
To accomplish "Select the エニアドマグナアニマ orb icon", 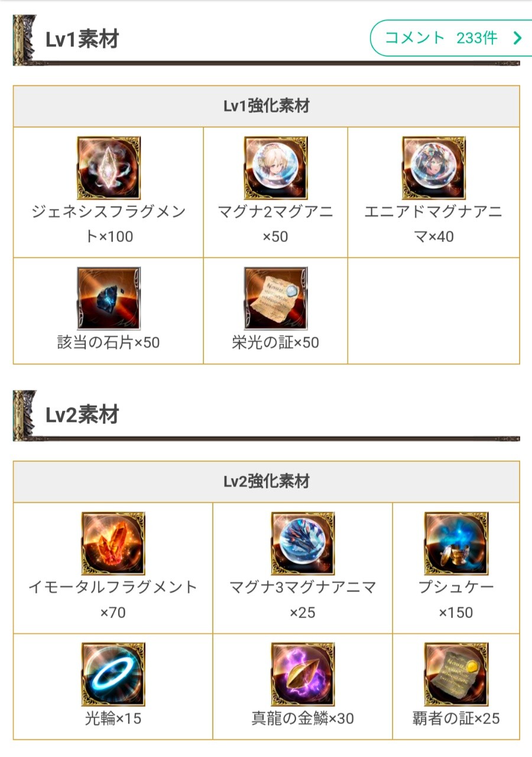I will point(434,169).
